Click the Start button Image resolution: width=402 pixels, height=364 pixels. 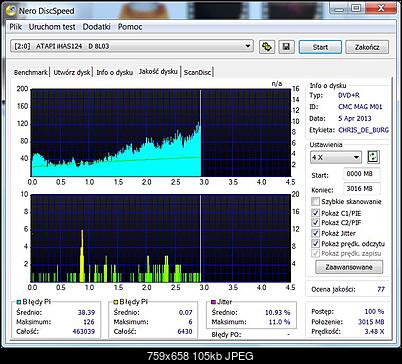tap(320, 47)
